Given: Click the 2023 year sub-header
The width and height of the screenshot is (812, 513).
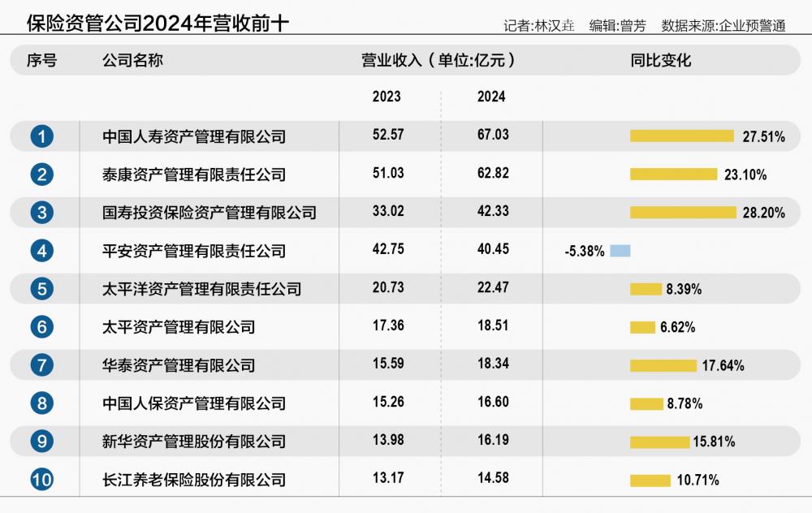Looking at the screenshot, I should [387, 97].
